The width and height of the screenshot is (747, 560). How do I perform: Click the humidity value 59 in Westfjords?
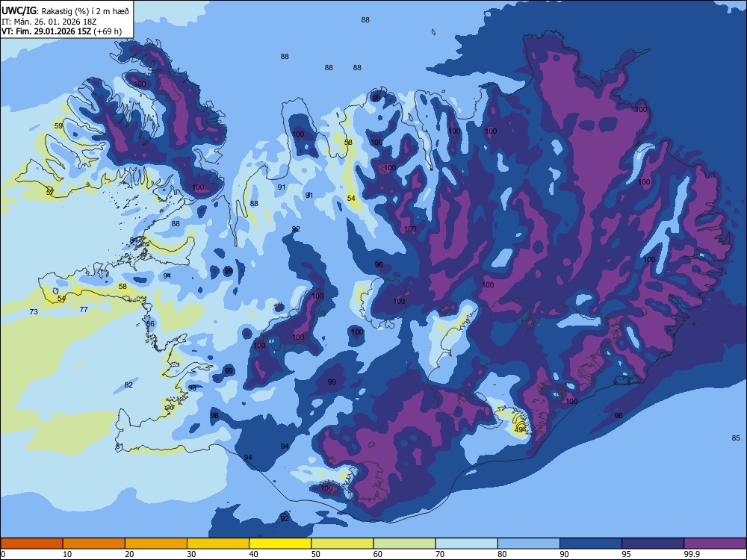click(58, 126)
